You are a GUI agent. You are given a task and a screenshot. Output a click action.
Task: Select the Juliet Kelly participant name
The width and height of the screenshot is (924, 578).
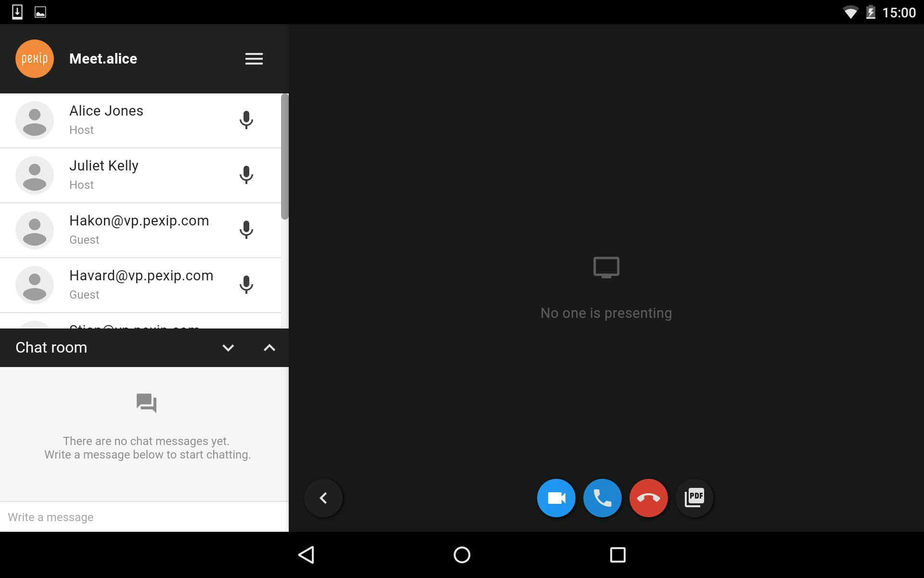[x=104, y=166]
